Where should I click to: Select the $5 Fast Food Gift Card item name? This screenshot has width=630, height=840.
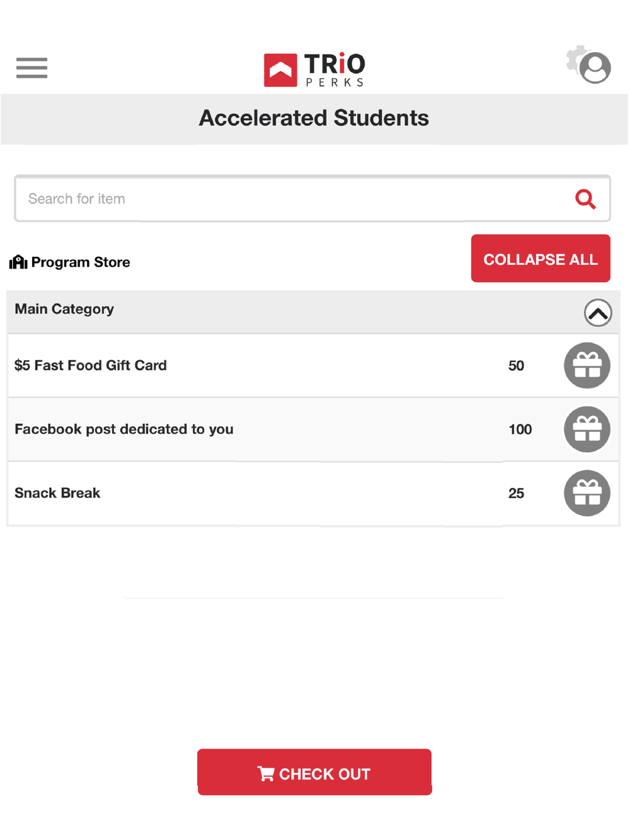point(91,365)
